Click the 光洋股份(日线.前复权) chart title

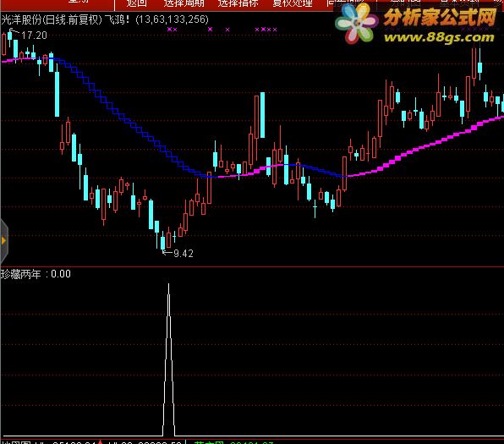[52, 19]
